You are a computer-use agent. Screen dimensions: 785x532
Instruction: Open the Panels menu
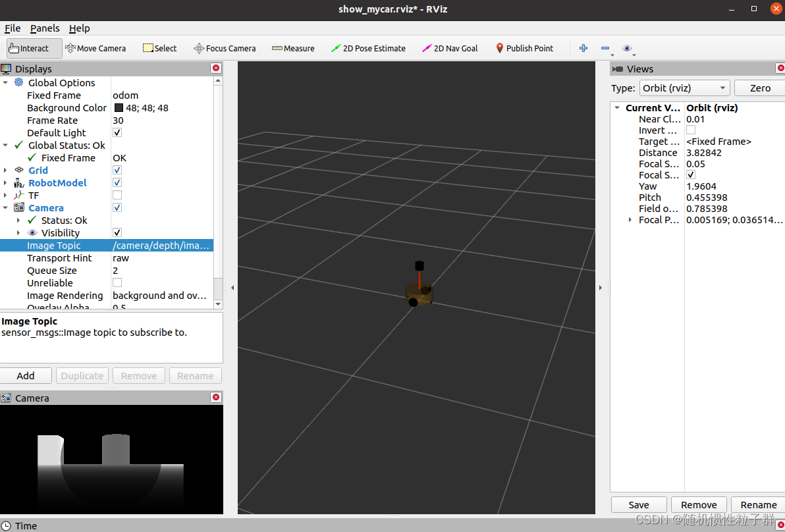[45, 28]
